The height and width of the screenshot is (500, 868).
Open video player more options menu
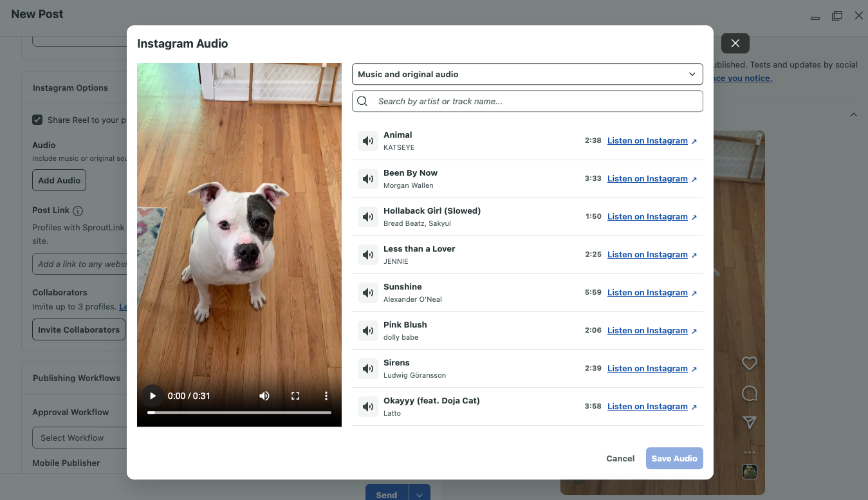tap(326, 396)
